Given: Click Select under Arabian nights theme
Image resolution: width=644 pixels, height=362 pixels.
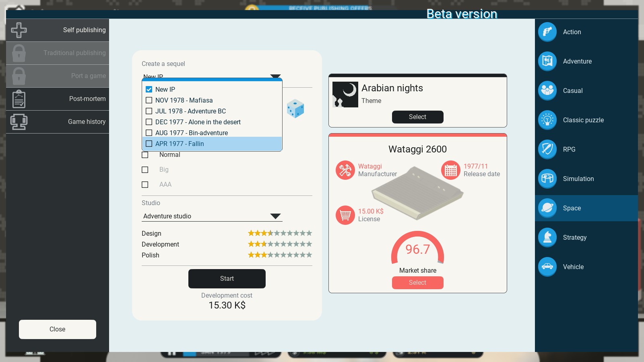Looking at the screenshot, I should click(417, 117).
